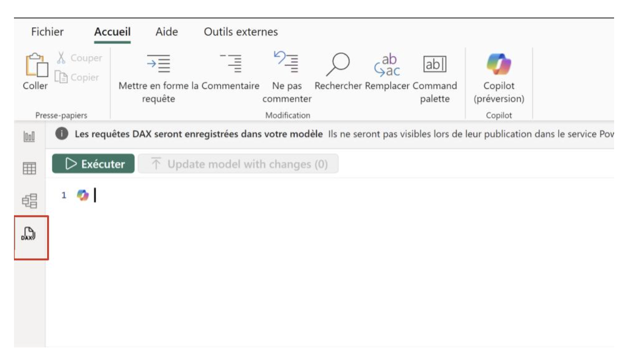The image size is (644, 359).
Task: Open Model view in sidebar
Action: pos(29,200)
